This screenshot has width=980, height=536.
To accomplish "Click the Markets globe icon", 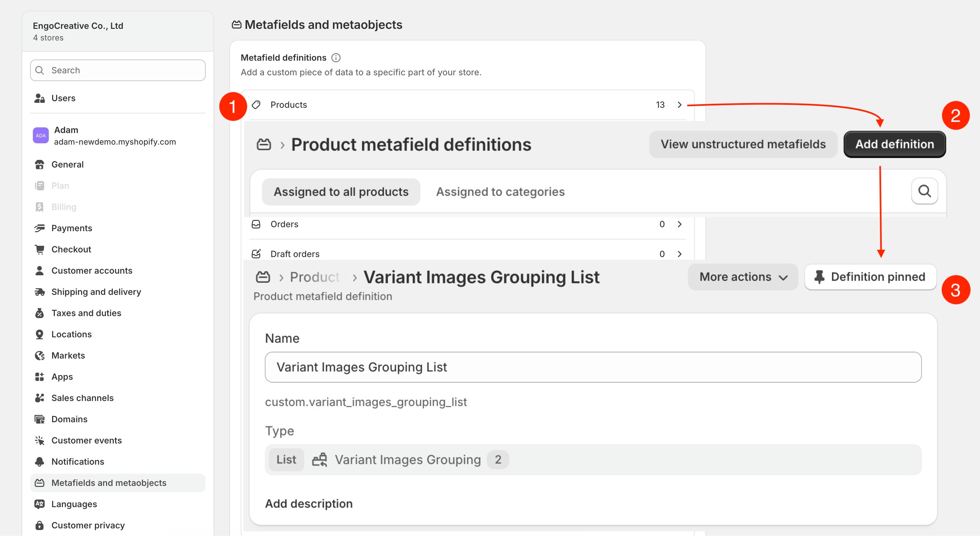I will tap(40, 356).
